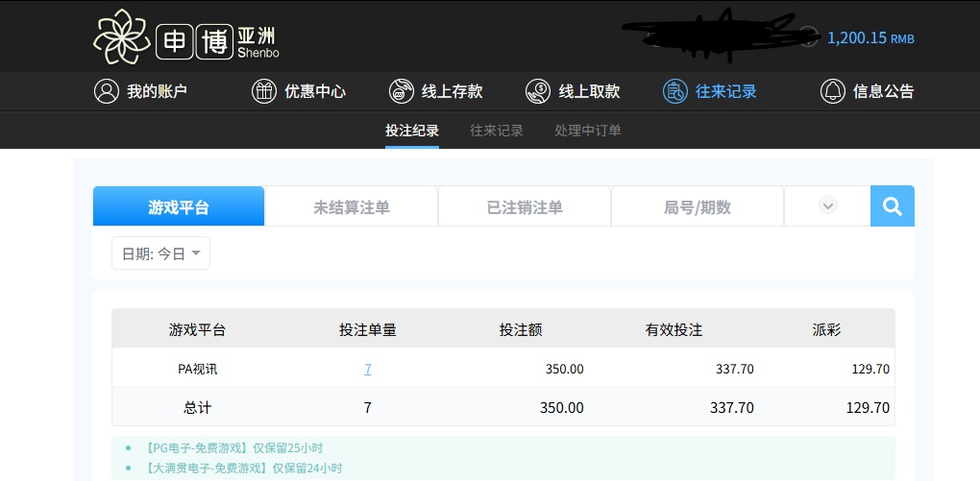The width and height of the screenshot is (980, 481).
Task: Switch to the 已注销注单 tab
Action: 525,206
